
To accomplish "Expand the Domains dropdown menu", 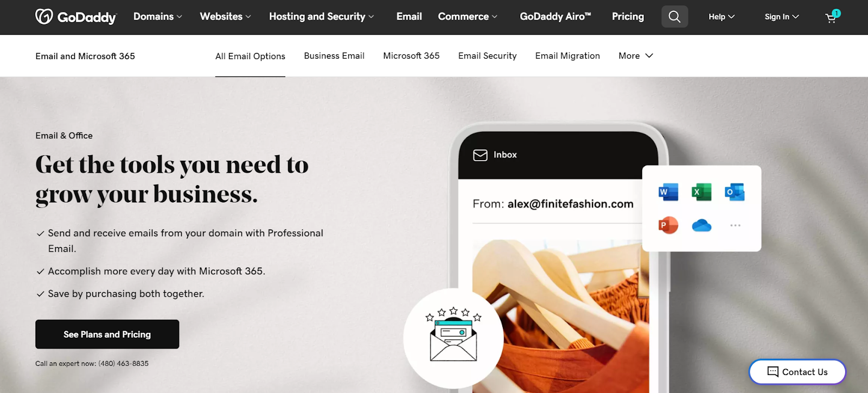I will point(157,17).
